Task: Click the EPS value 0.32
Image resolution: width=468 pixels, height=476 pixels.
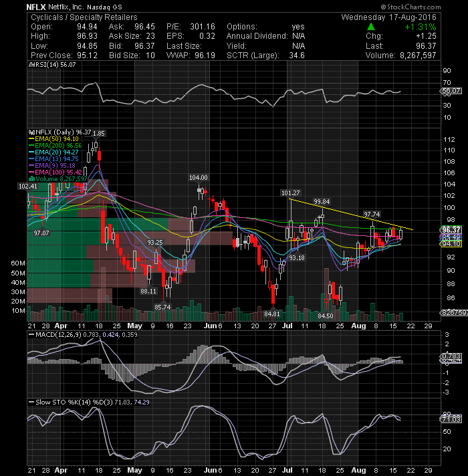Action: [207, 36]
